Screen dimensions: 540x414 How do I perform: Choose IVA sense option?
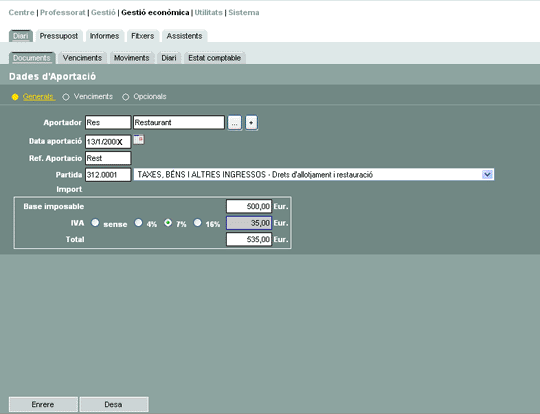click(x=95, y=223)
